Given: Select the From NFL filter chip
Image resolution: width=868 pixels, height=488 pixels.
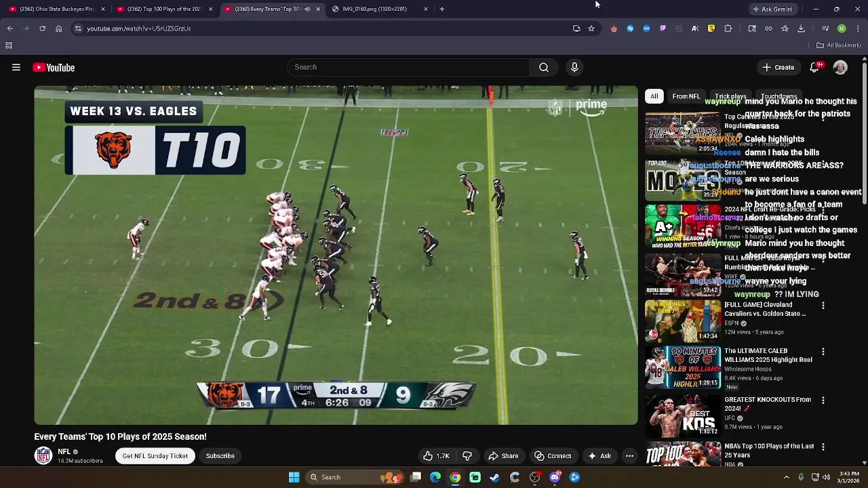Looking at the screenshot, I should click(686, 96).
